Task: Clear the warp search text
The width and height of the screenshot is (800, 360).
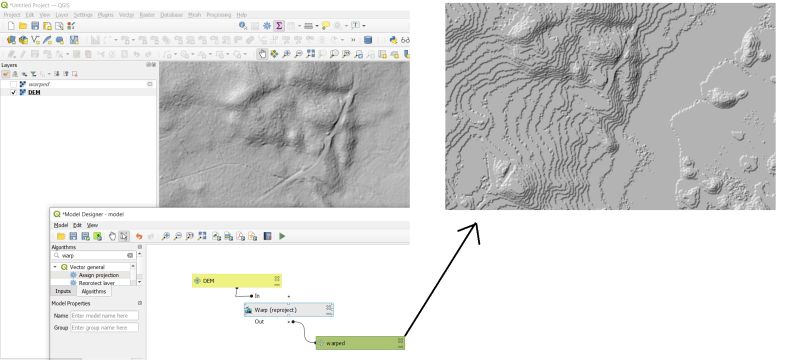Action: point(130,255)
